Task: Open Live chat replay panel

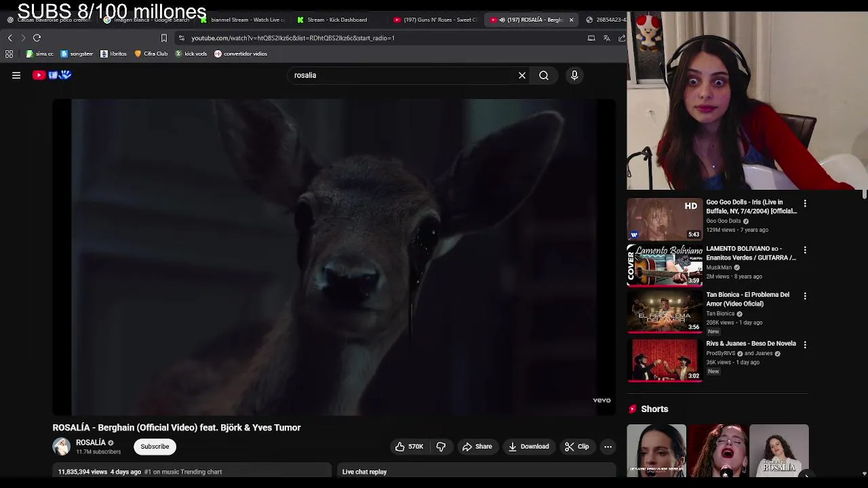Action: 477,472
